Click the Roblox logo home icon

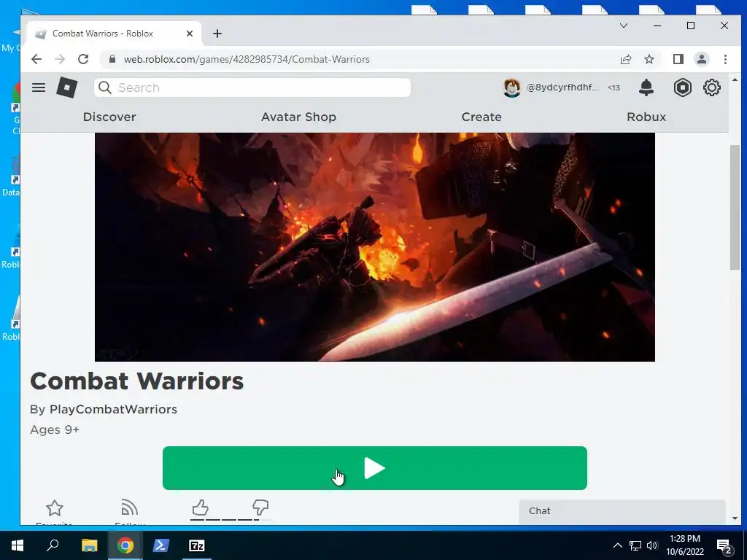66,87
